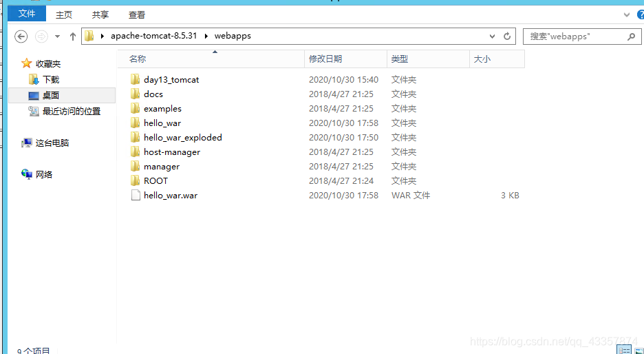Click the 桌面 monitor icon

pos(34,96)
